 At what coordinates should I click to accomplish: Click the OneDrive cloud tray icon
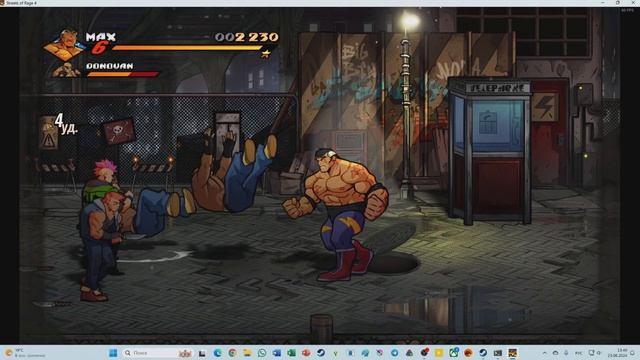[556, 353]
